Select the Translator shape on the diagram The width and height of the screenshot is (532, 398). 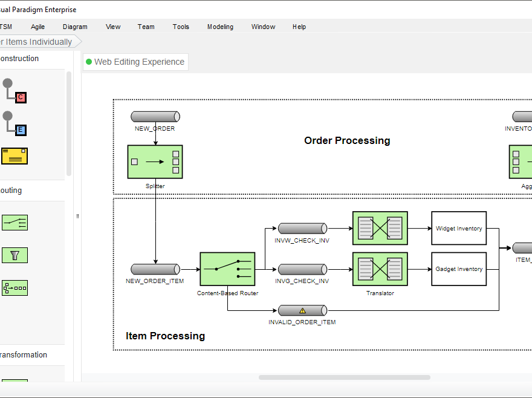coord(380,269)
